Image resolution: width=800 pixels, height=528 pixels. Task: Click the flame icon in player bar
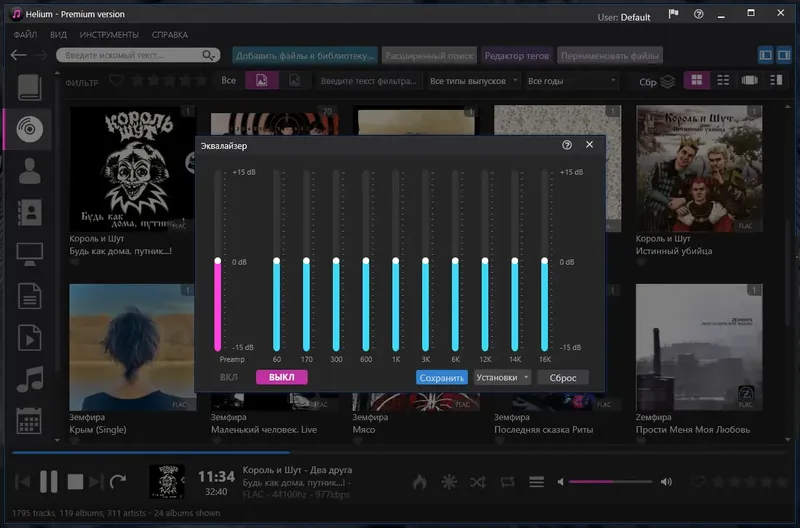coord(419,482)
